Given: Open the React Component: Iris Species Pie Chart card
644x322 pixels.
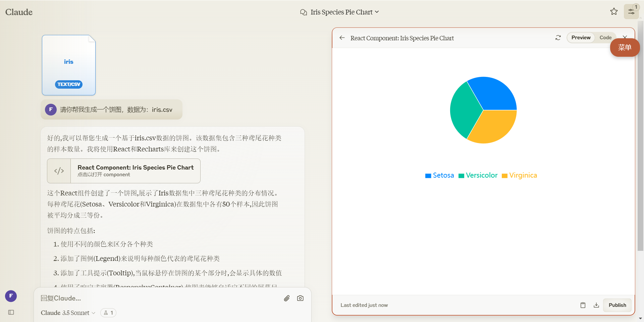Looking at the screenshot, I should pos(124,171).
